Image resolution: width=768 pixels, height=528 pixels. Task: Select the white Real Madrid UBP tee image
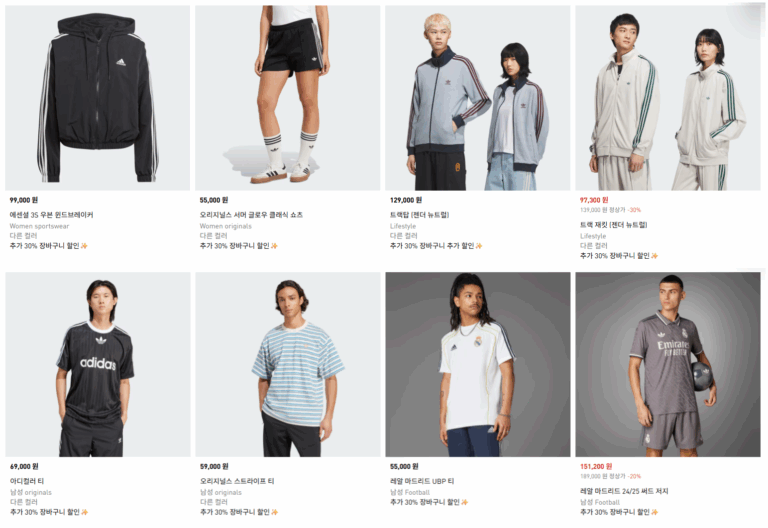[478, 364]
